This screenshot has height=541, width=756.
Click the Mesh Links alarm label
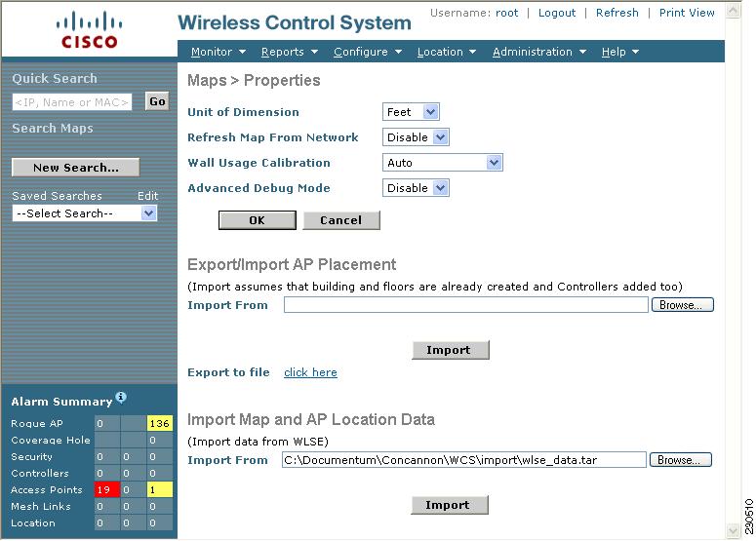click(x=41, y=506)
